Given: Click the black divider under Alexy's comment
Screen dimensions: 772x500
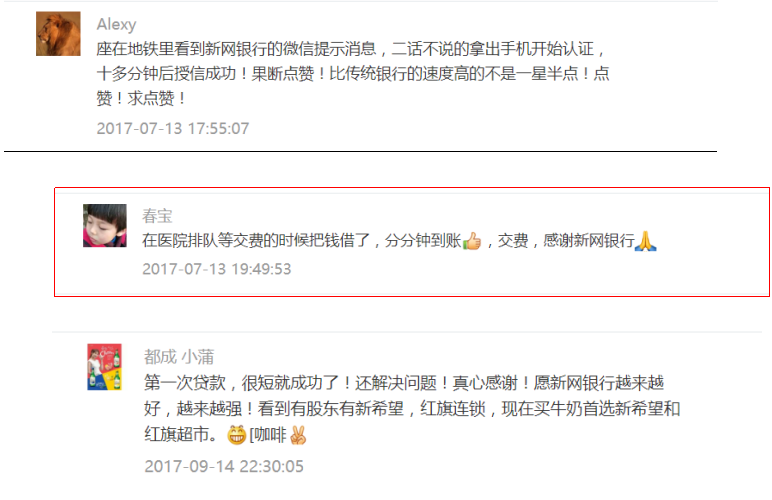Looking at the screenshot, I should click(360, 152).
